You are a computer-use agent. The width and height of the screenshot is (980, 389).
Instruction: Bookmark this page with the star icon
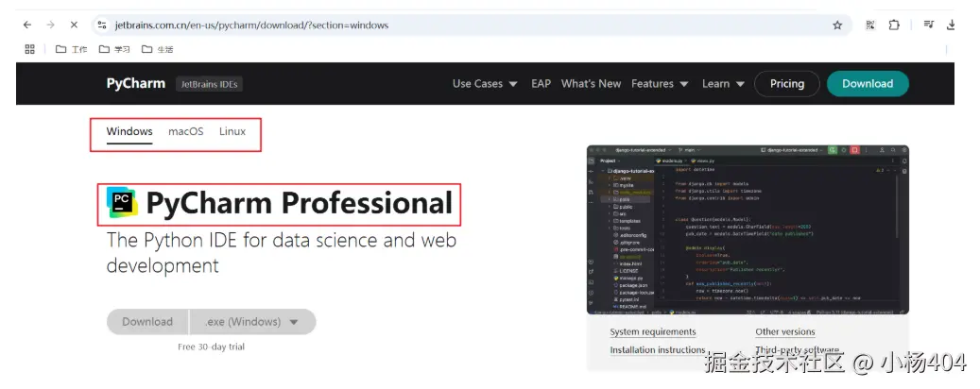click(837, 25)
